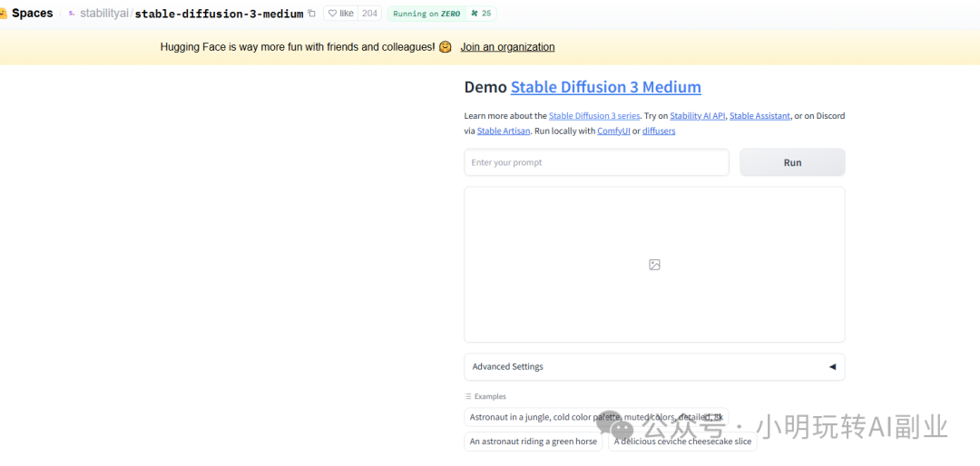Image resolution: width=980 pixels, height=466 pixels.
Task: Click the heart like button
Action: pos(340,13)
